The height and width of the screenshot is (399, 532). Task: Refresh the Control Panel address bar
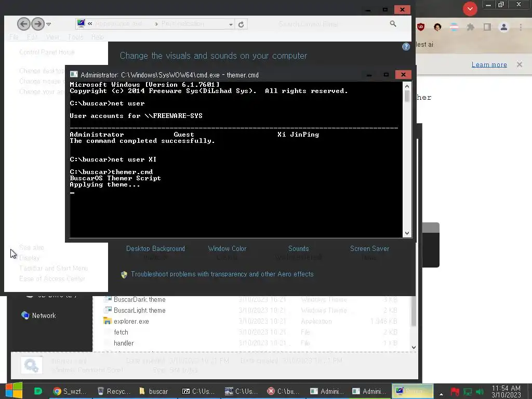(x=241, y=24)
